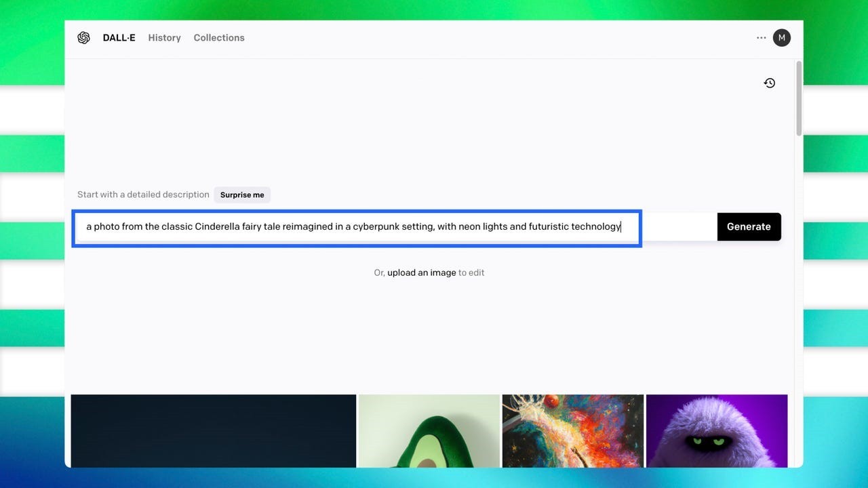
Task: Click the vertical scrollbar thumb
Action: (x=799, y=98)
